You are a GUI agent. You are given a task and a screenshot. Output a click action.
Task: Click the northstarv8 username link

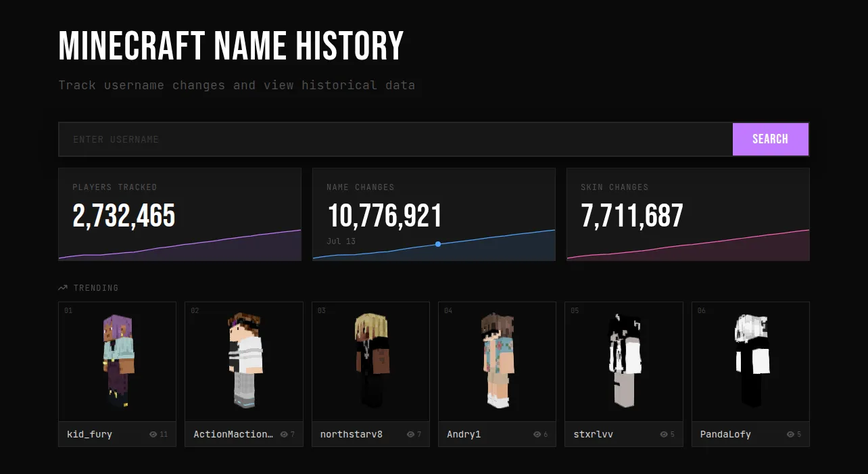click(x=352, y=435)
